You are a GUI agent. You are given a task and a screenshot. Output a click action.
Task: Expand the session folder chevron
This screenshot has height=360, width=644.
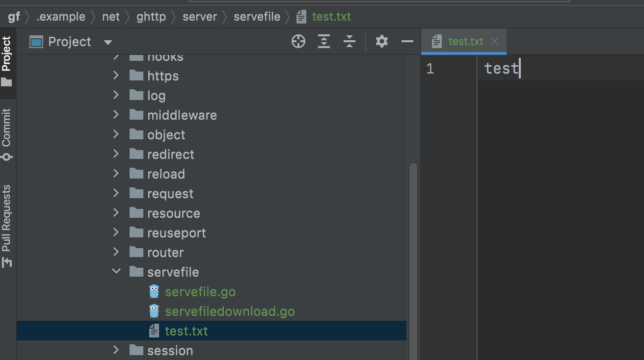click(116, 350)
